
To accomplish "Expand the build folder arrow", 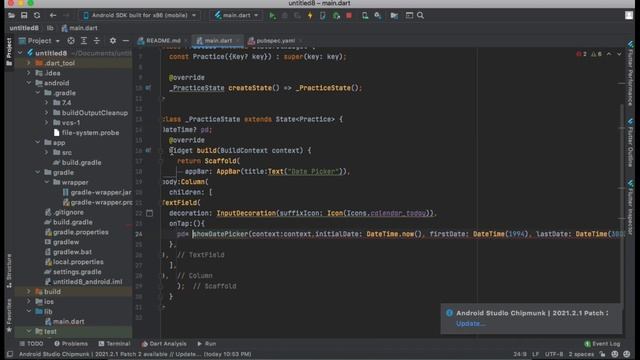I will coord(29,292).
